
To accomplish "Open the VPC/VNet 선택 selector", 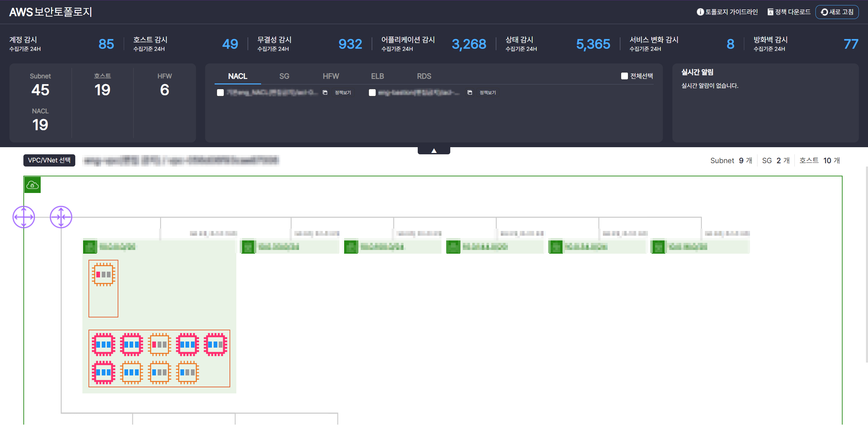I will (49, 160).
